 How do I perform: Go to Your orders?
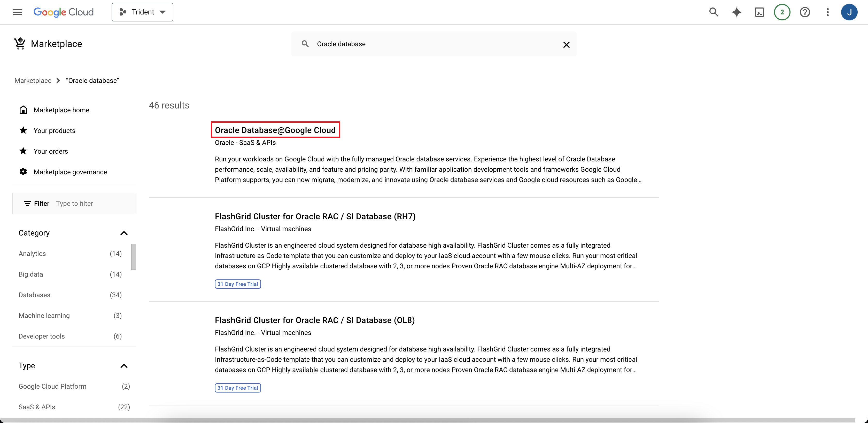click(51, 151)
